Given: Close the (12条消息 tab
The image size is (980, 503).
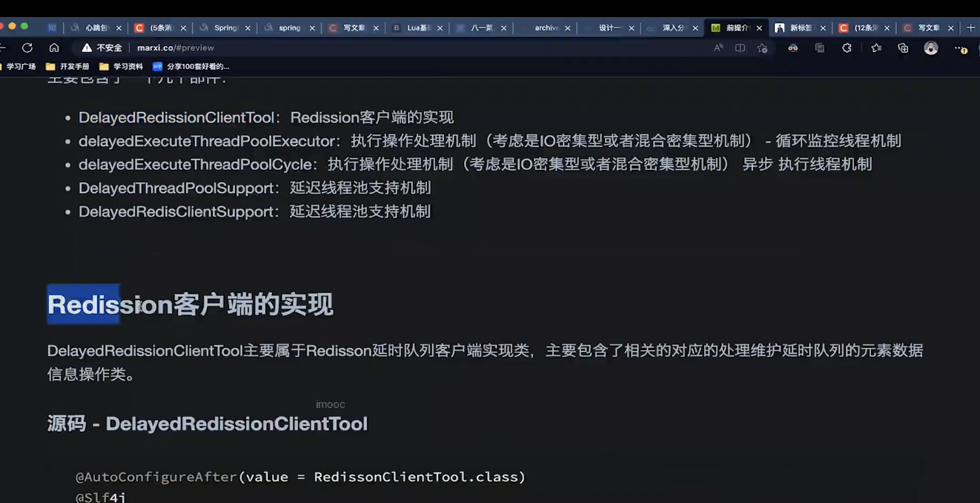Looking at the screenshot, I should point(887,28).
